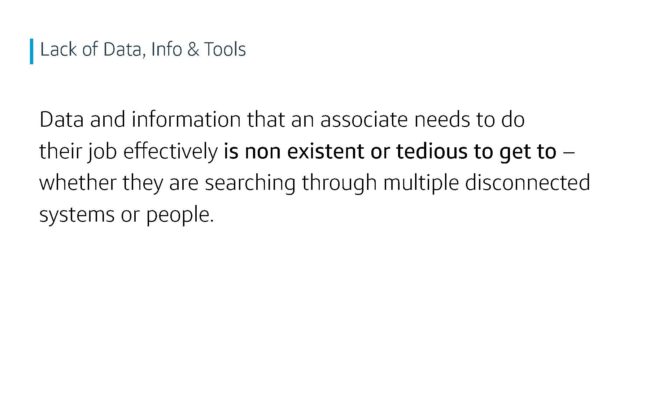The image size is (650, 406).
Task: Click the bold word "tedious"
Action: pyautogui.click(x=432, y=151)
